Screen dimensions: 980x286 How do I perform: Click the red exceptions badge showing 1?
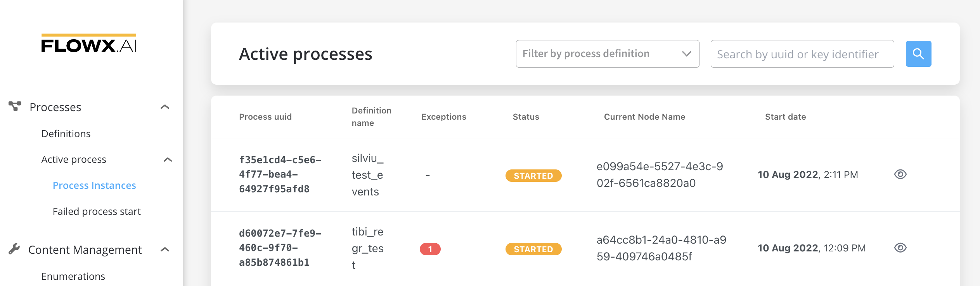[430, 249]
